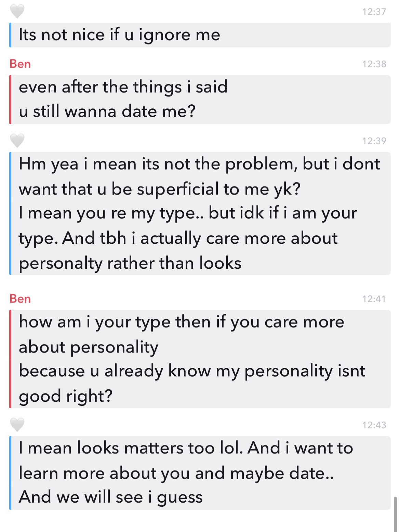Tap the white heart icon beside 12:37
Screen dimensions: 400x532
pyautogui.click(x=17, y=12)
